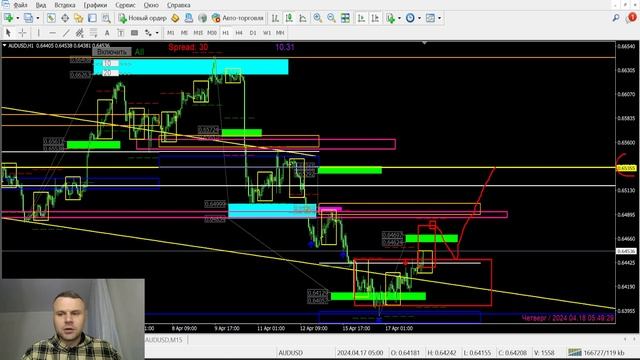This screenshot has height=360, width=640.
Task: Switch timeframe to H1
Action: click(x=225, y=33)
